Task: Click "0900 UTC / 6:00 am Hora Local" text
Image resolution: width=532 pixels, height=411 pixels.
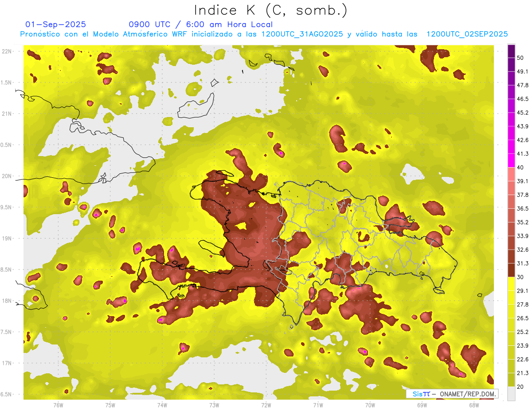Action: click(200, 24)
